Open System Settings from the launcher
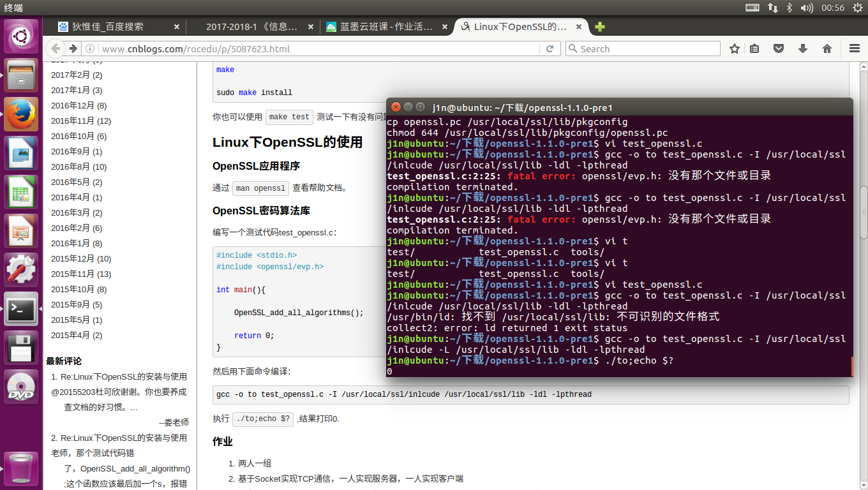 tap(21, 270)
